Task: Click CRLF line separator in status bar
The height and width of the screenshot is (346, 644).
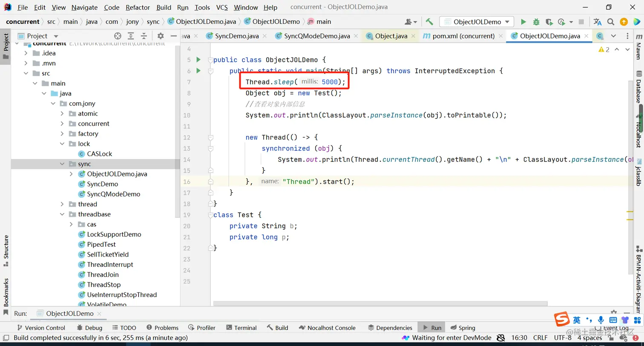Action: (x=540, y=337)
